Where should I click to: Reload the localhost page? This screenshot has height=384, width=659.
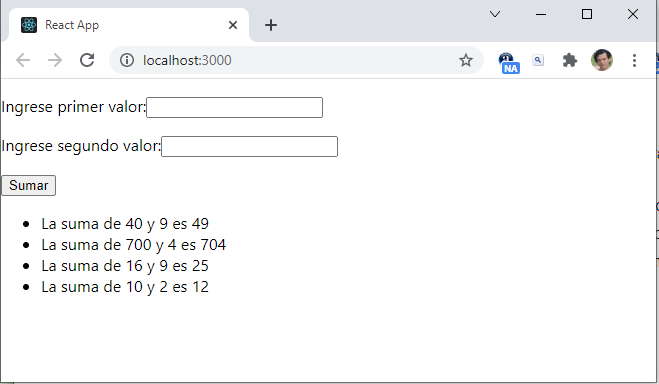pos(87,60)
